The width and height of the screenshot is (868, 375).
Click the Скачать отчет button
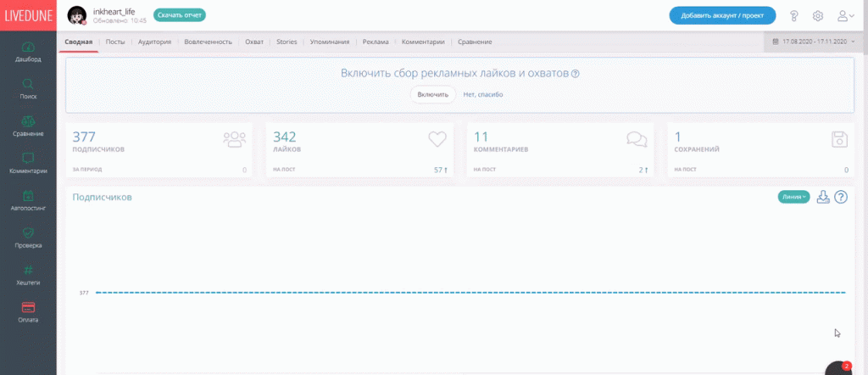point(180,15)
